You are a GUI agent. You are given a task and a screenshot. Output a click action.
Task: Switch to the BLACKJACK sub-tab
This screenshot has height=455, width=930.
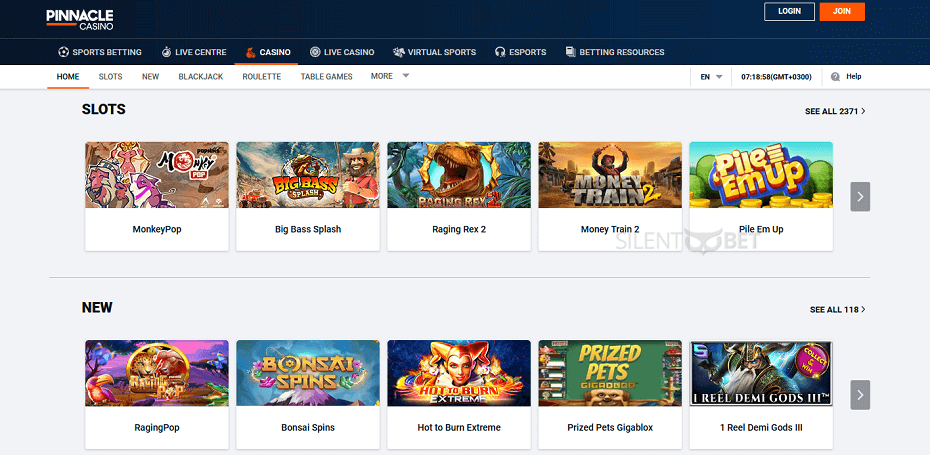(201, 77)
